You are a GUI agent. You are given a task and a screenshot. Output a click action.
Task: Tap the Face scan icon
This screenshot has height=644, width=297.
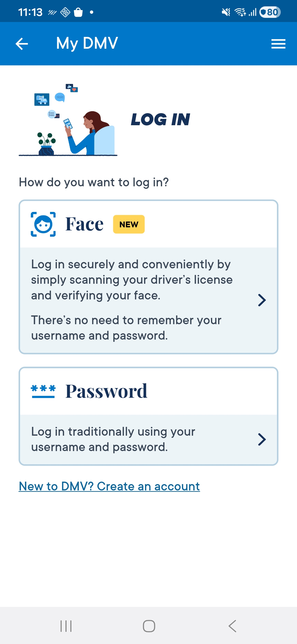point(43,224)
